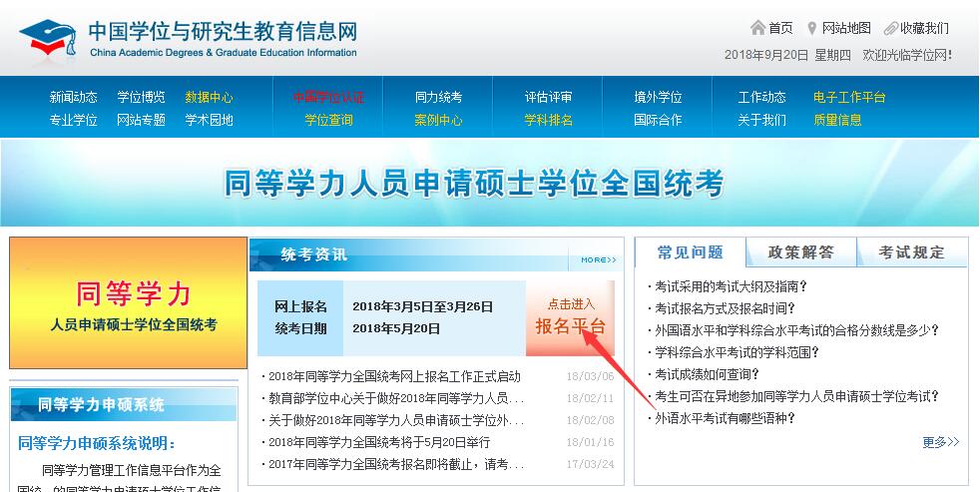Screen dimensions: 980x492
Task: Open 学位查询 in the navigation bar
Action: point(328,120)
